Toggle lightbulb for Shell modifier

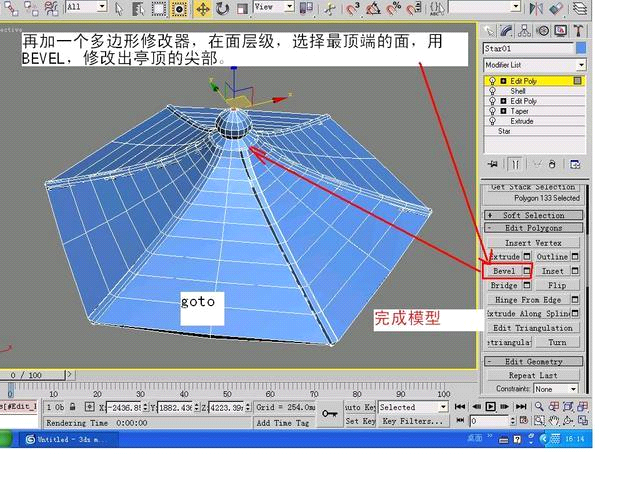[x=492, y=91]
